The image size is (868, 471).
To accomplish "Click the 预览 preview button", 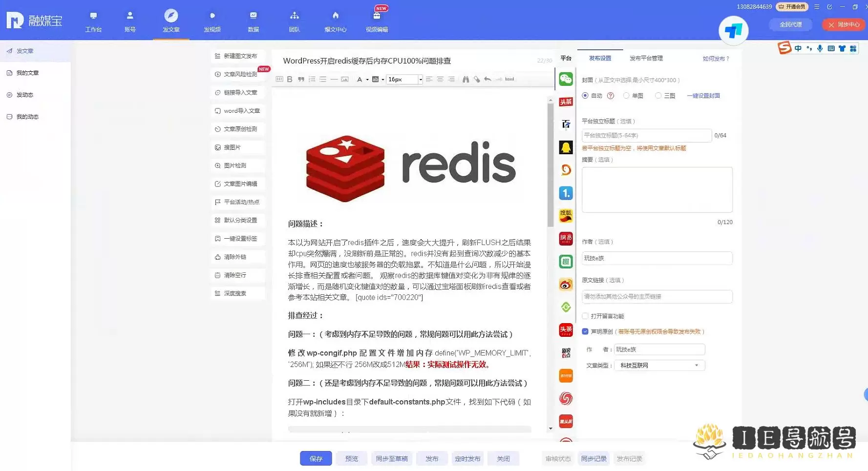I will coord(352,459).
